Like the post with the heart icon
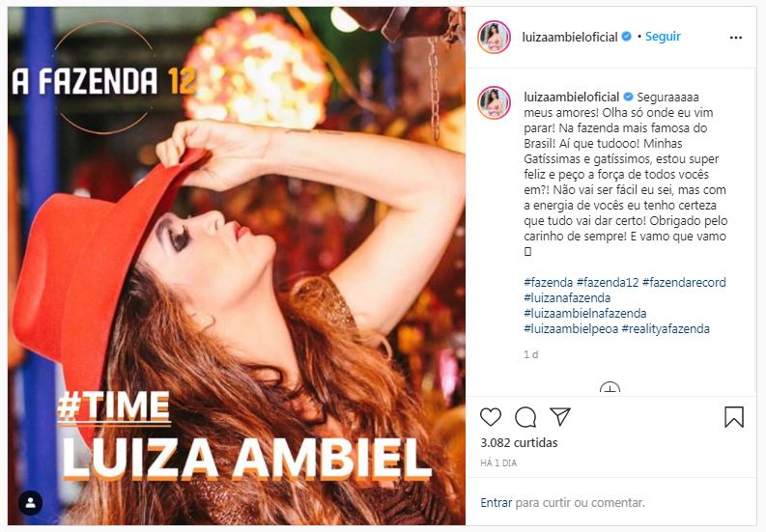The height and width of the screenshot is (532, 766). tap(491, 417)
